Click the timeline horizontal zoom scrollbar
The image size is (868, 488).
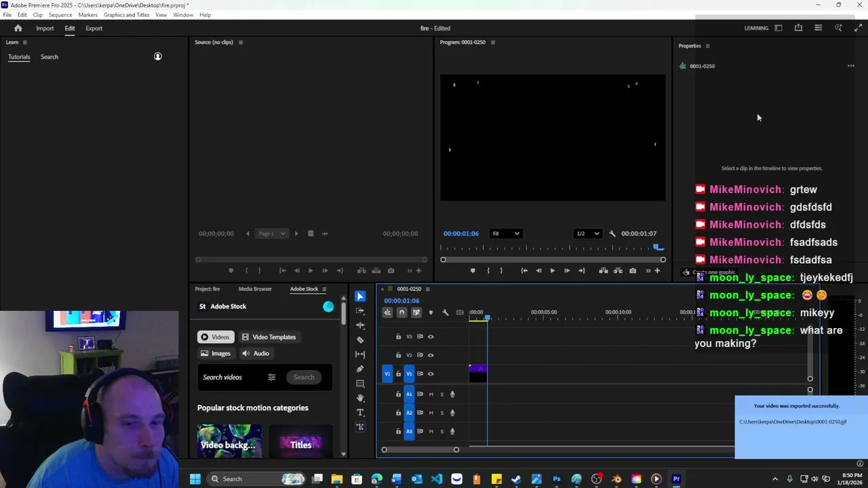click(x=420, y=449)
